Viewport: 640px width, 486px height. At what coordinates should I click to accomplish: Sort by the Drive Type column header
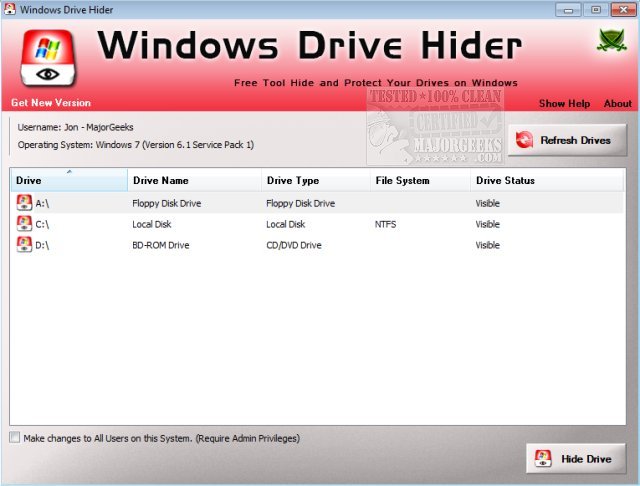(x=316, y=180)
